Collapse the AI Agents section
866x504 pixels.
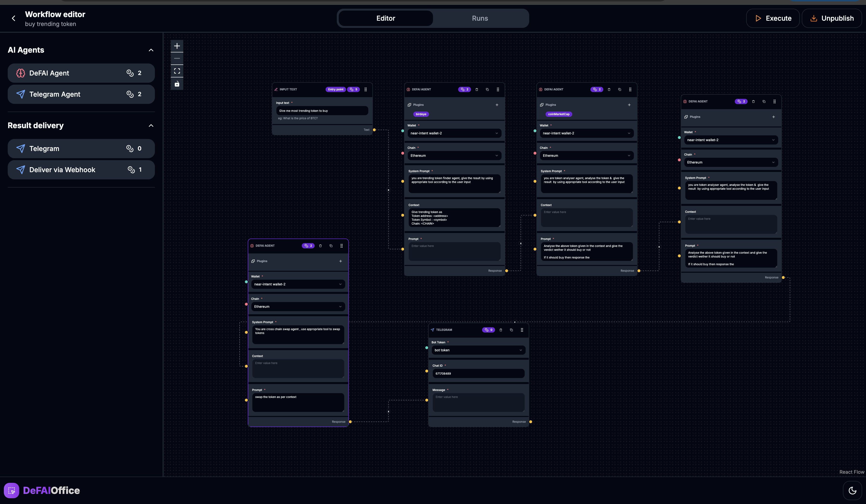click(x=151, y=50)
